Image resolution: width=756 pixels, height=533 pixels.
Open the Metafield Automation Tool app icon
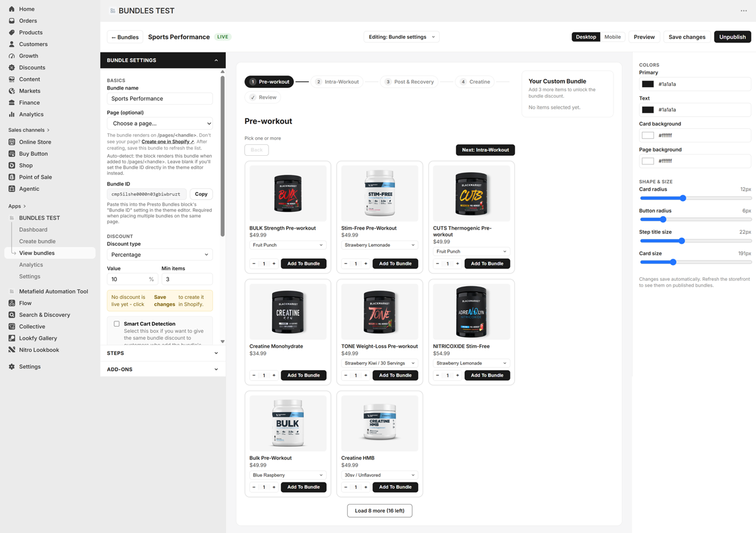point(12,291)
